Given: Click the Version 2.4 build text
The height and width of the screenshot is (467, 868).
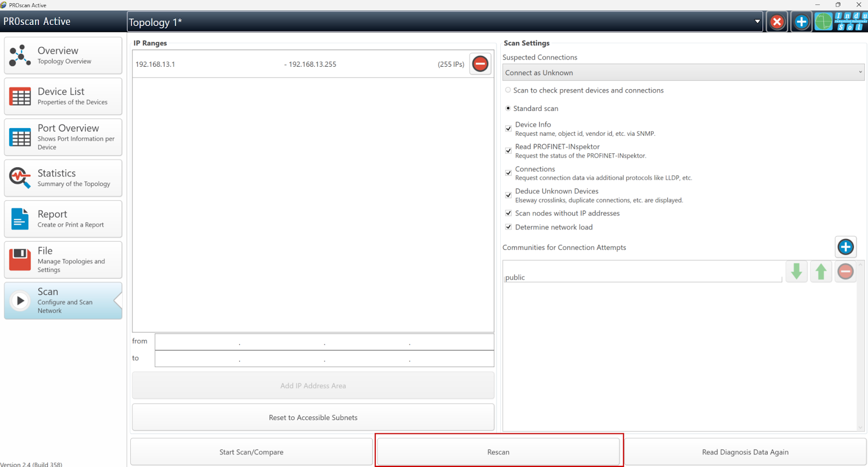Looking at the screenshot, I should pyautogui.click(x=31, y=464).
